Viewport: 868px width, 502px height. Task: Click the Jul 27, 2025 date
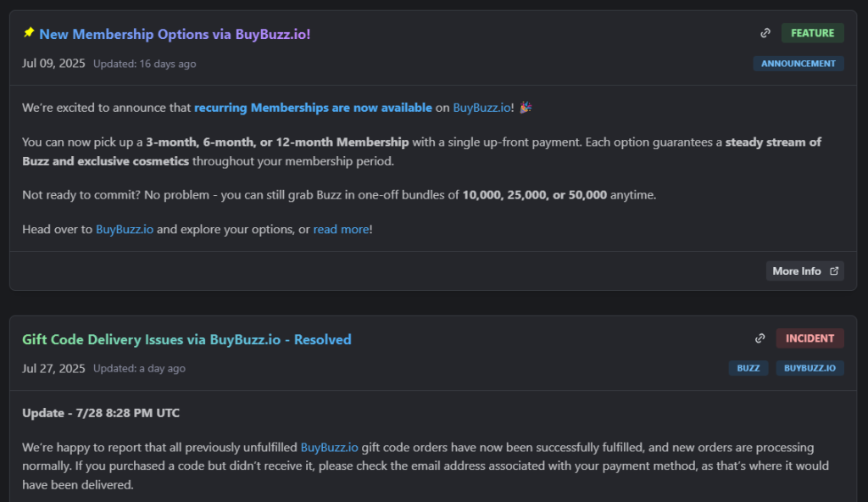53,369
